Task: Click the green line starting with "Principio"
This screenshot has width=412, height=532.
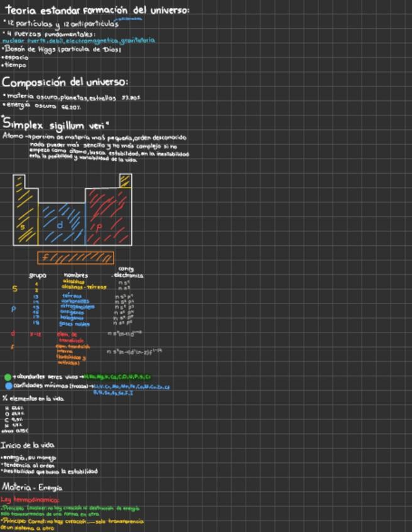Action: [70, 509]
